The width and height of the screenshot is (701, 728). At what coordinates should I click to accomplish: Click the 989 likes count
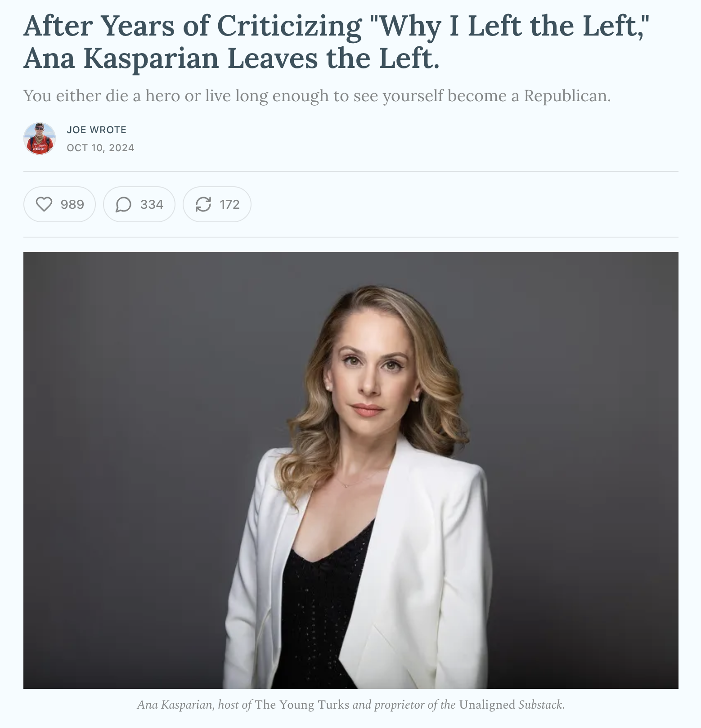tap(72, 204)
